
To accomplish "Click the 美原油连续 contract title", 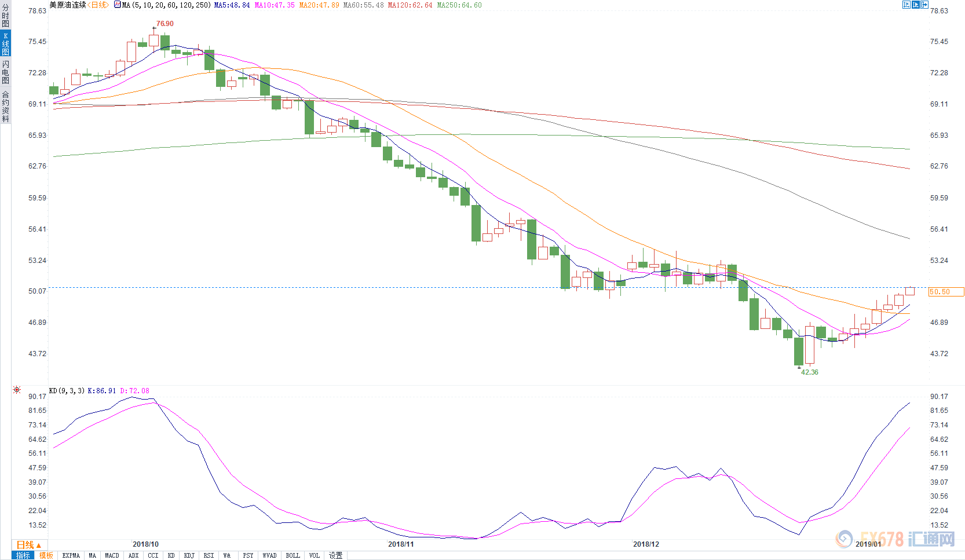I will pyautogui.click(x=68, y=5).
